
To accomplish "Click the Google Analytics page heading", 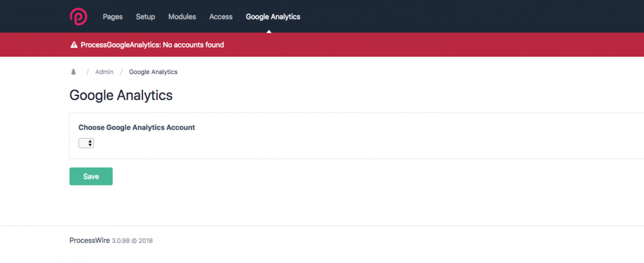I will (121, 95).
